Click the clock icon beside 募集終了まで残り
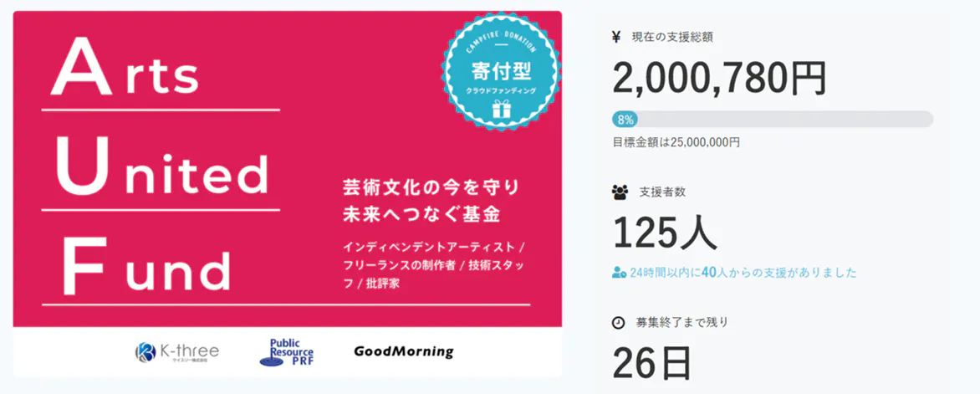The image size is (980, 394). pyautogui.click(x=618, y=322)
